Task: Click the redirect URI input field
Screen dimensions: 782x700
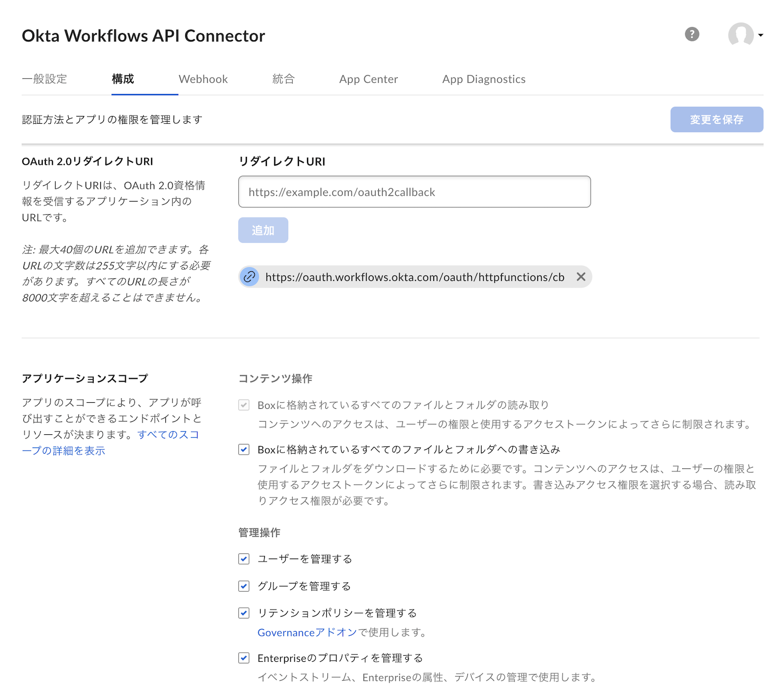Action: click(414, 192)
